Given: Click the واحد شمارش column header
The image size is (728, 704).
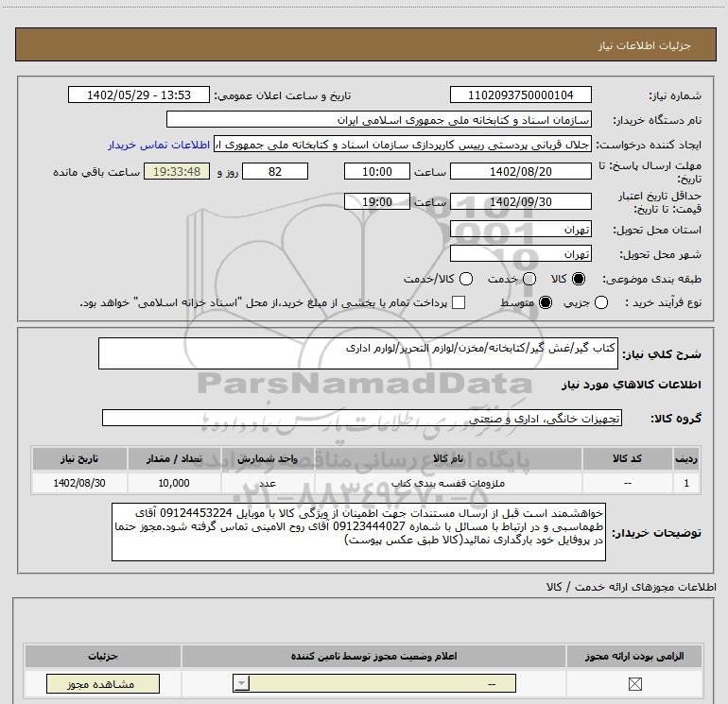Looking at the screenshot, I should [268, 458].
